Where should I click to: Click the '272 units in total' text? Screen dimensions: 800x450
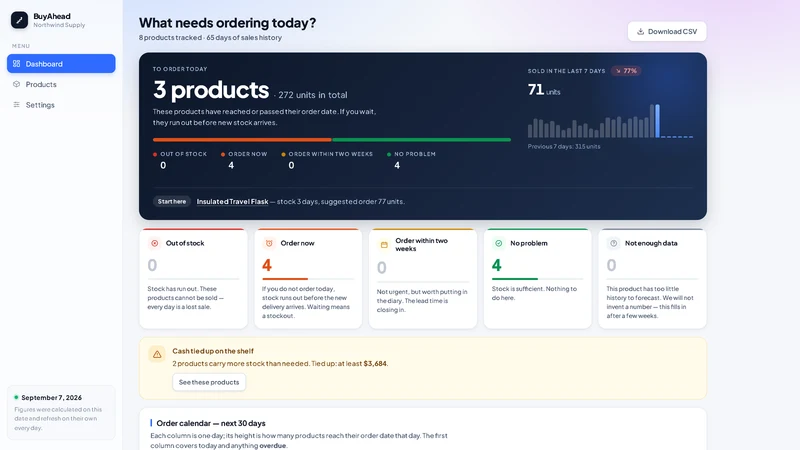tap(313, 95)
